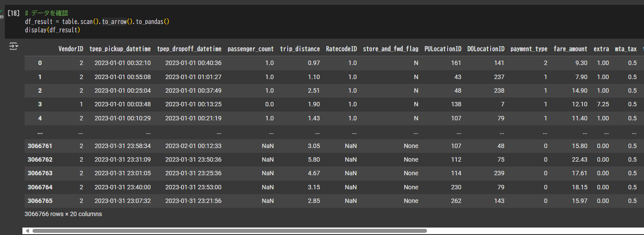Viewport: 644px width, 235px height.
Task: Click the to_arrow() call in the code
Action: tap(117, 22)
